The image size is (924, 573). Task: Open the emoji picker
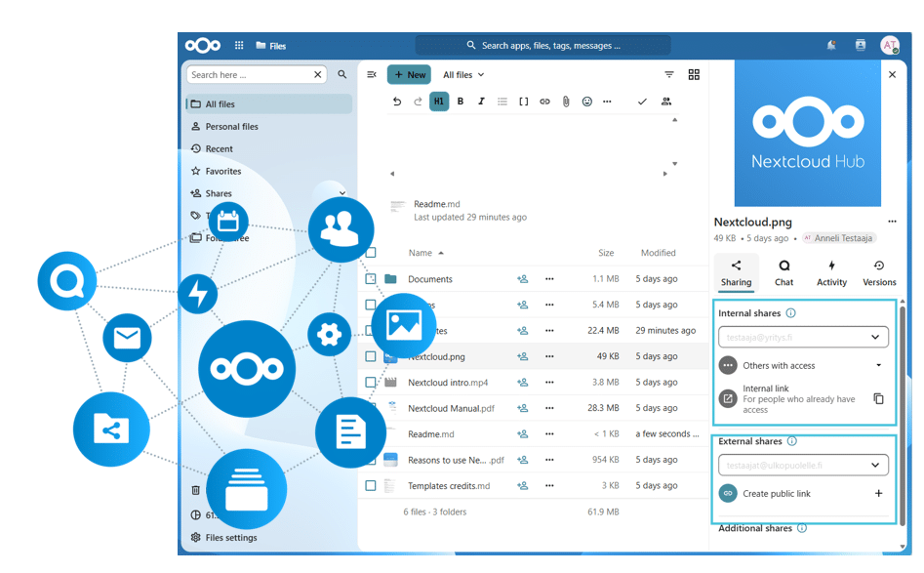[587, 102]
